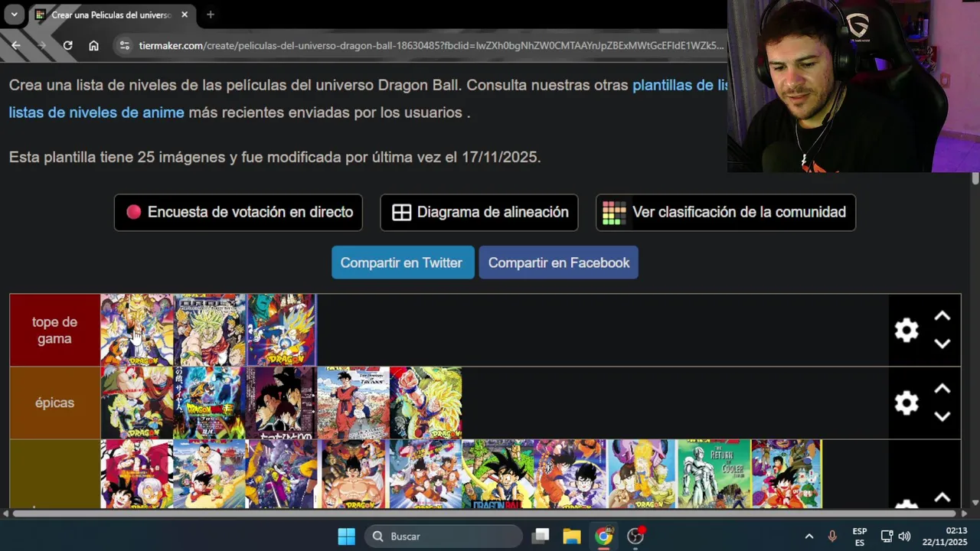The image size is (980, 551).
Task: Open settings gear for épicas tier
Action: pyautogui.click(x=906, y=403)
